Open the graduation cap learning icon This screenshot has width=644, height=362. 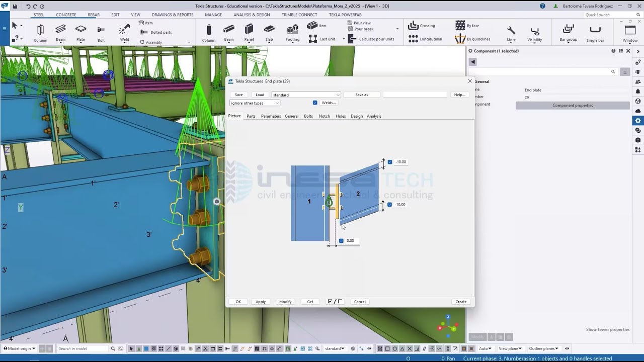(638, 72)
